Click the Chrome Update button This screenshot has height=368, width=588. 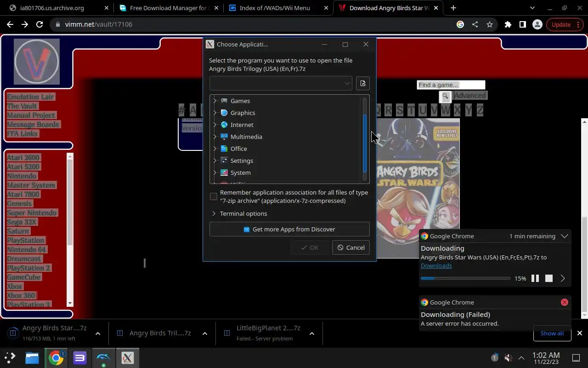[x=565, y=24]
